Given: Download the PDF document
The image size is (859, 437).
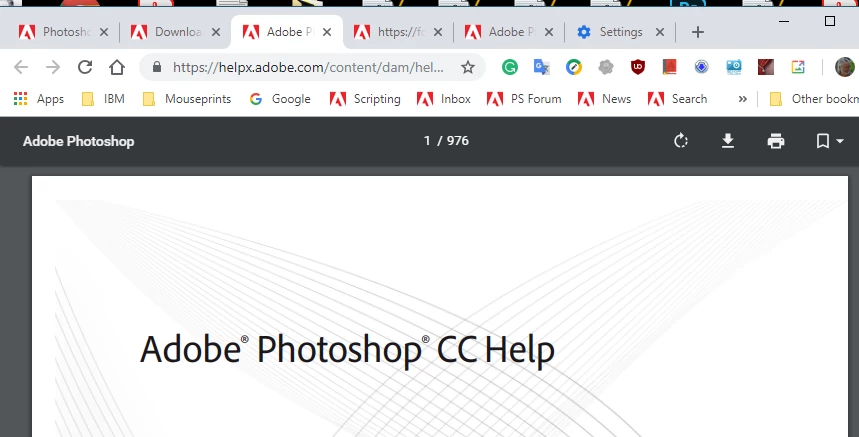Looking at the screenshot, I should (x=728, y=141).
